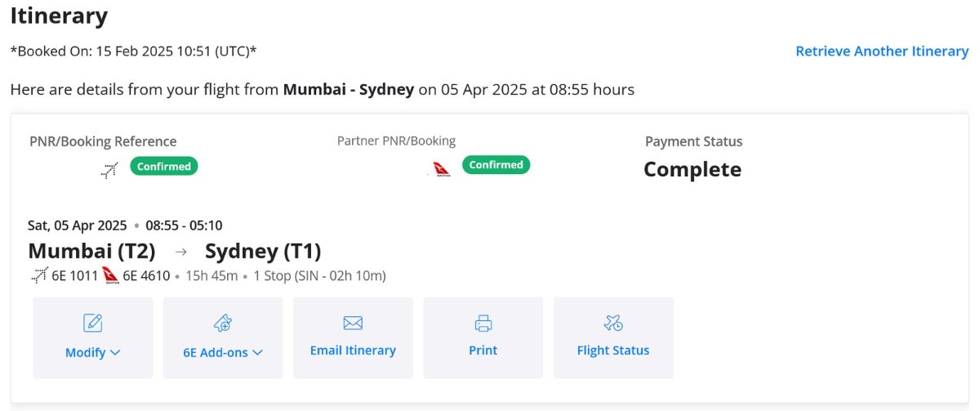Open the Retrieve Another Itinerary link
980x411 pixels.
click(x=882, y=51)
